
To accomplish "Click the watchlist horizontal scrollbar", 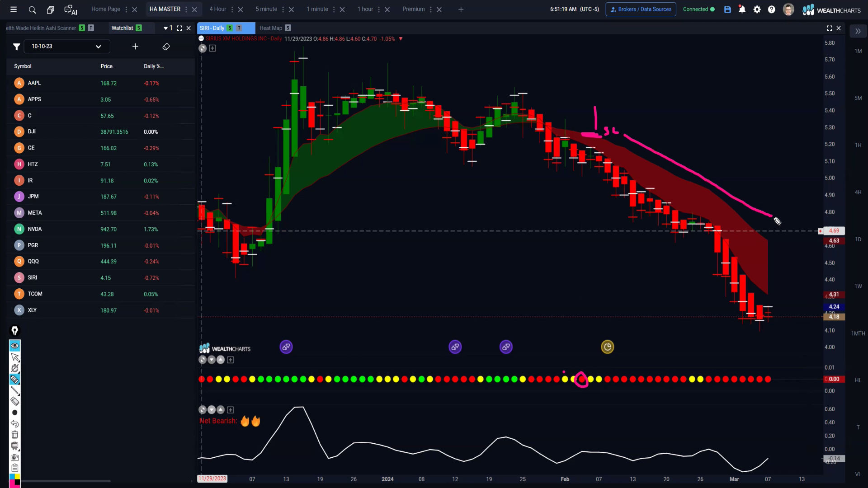I will tap(66, 481).
